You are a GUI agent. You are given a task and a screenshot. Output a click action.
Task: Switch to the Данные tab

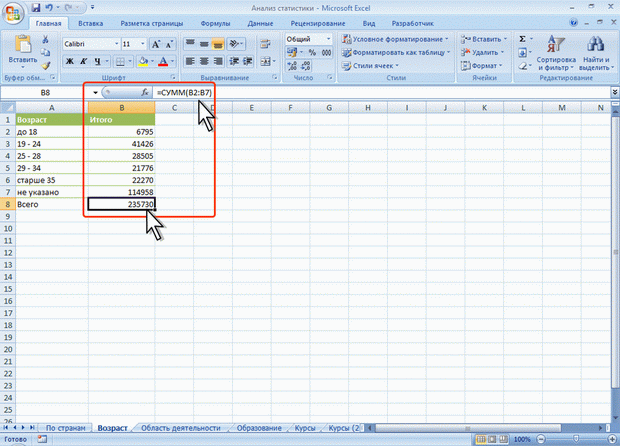coord(260,23)
